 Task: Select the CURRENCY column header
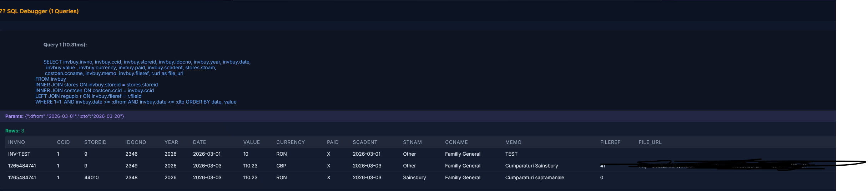[290, 142]
